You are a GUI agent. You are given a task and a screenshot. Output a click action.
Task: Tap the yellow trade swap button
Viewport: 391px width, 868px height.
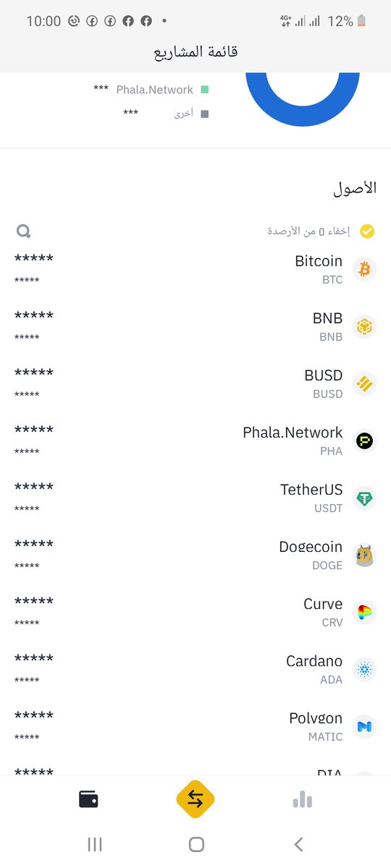195,799
